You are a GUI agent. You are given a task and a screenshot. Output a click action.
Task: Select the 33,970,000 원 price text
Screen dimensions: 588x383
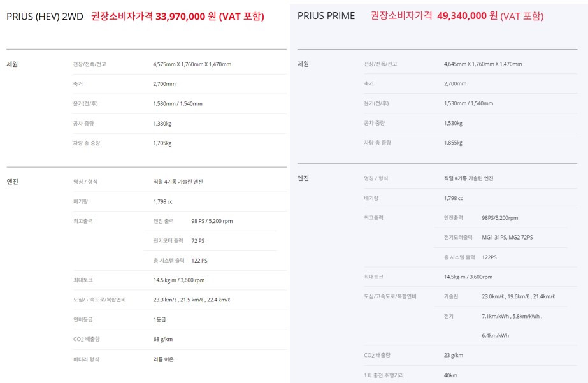[185, 17]
